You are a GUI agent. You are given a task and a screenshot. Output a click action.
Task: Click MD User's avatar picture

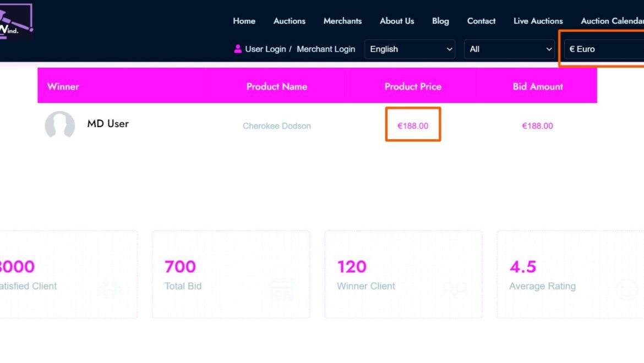(x=60, y=125)
